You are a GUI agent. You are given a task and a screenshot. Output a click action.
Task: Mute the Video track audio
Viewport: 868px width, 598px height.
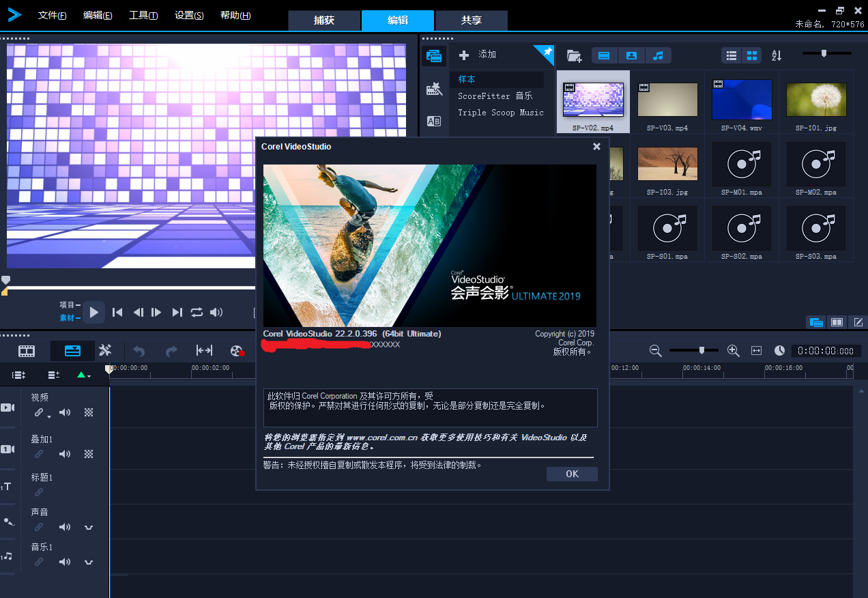(x=65, y=412)
